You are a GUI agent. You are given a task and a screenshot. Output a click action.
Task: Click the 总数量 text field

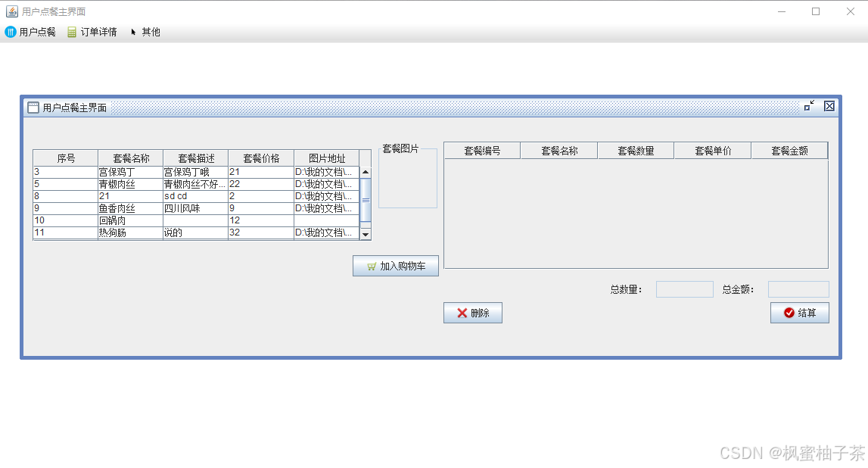pos(684,289)
